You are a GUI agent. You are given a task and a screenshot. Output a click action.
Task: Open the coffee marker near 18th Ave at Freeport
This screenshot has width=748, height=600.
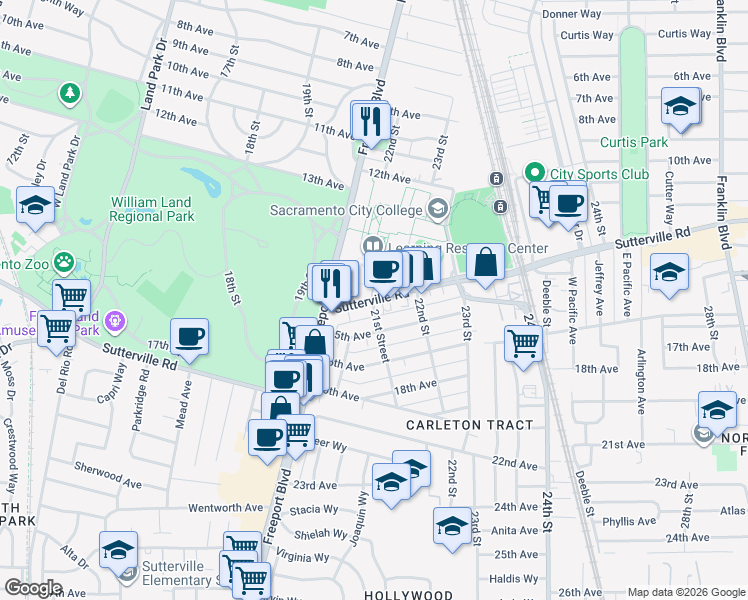tap(285, 381)
